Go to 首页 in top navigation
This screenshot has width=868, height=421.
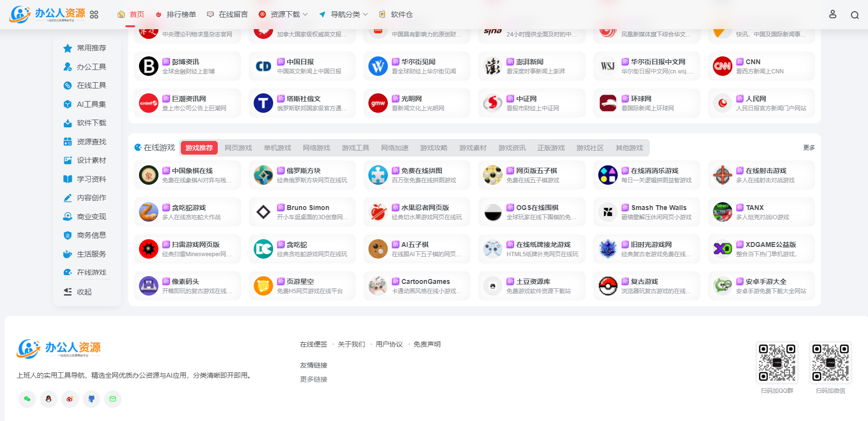pyautogui.click(x=131, y=15)
